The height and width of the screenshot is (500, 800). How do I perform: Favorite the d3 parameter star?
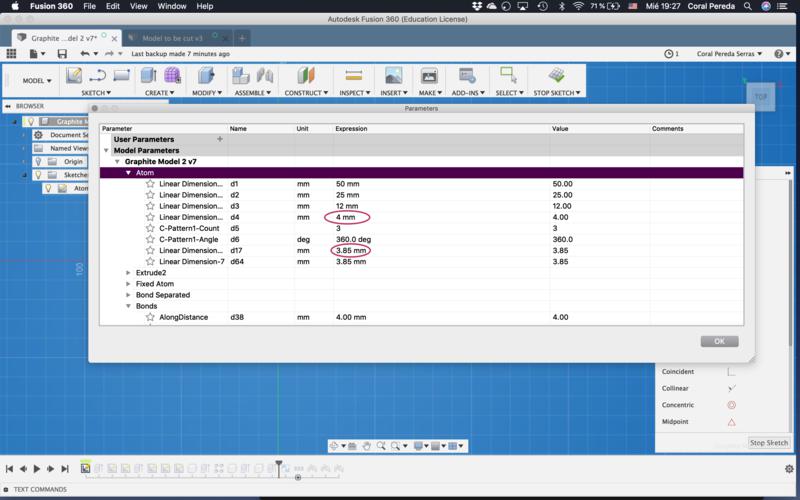(x=150, y=206)
